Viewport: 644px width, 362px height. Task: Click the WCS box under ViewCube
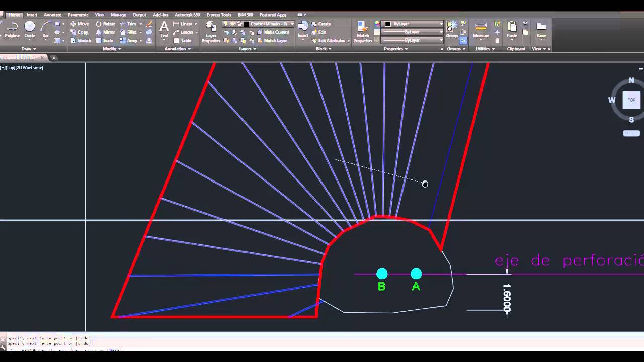pos(631,133)
